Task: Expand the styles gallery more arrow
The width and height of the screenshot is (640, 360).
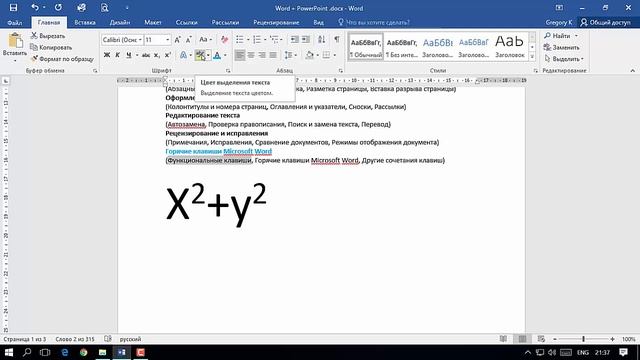Action: click(x=532, y=57)
